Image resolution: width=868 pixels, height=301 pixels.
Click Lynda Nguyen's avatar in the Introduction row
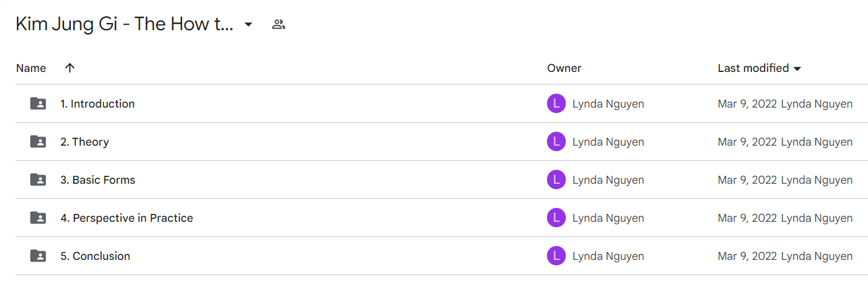coord(556,103)
